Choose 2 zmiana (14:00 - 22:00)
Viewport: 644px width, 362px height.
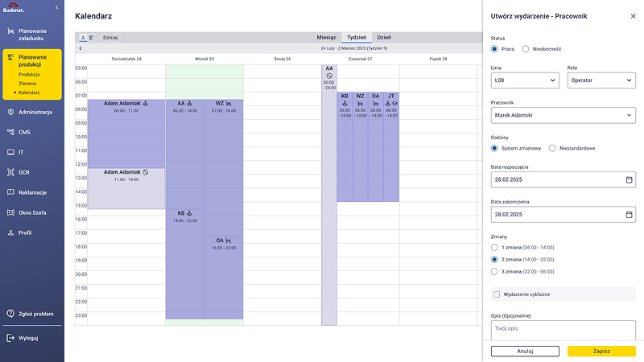click(494, 259)
